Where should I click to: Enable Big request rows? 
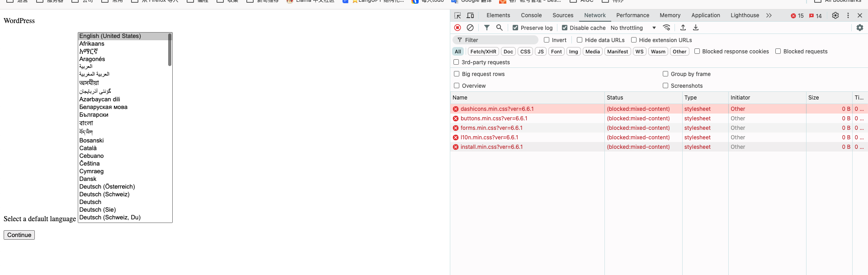point(457,74)
